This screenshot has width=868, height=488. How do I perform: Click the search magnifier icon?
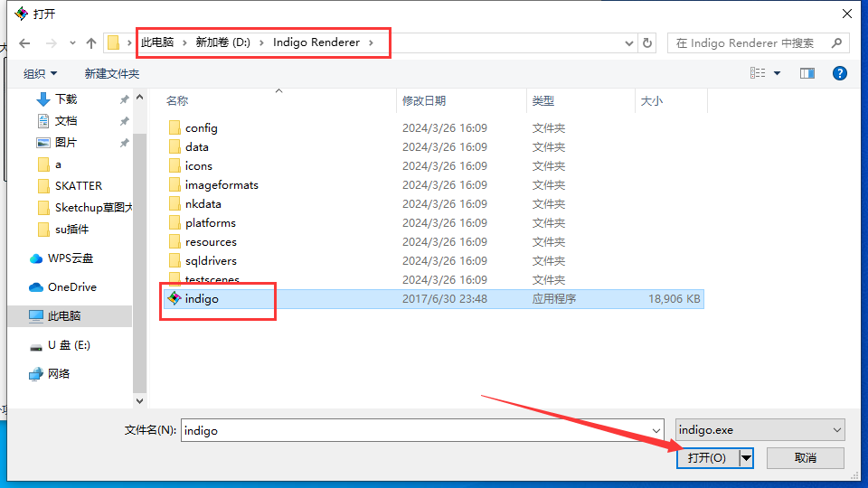pos(836,43)
